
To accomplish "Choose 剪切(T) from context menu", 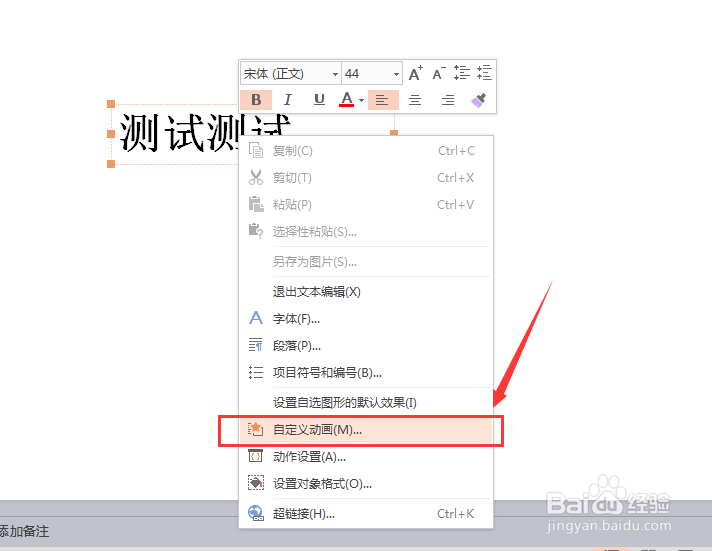I will point(366,178).
